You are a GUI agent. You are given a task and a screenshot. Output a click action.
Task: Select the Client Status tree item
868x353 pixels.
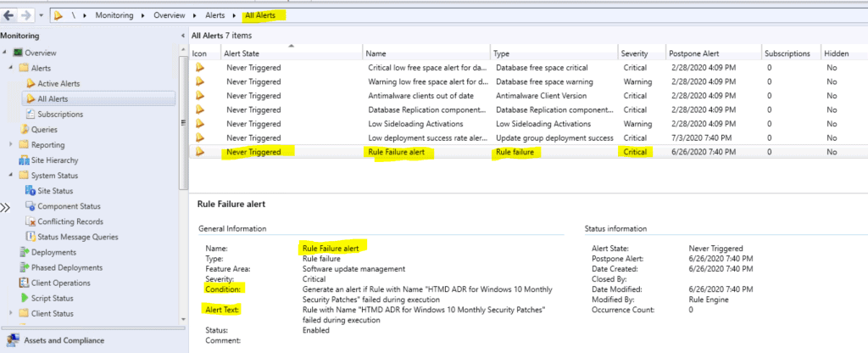click(x=52, y=313)
